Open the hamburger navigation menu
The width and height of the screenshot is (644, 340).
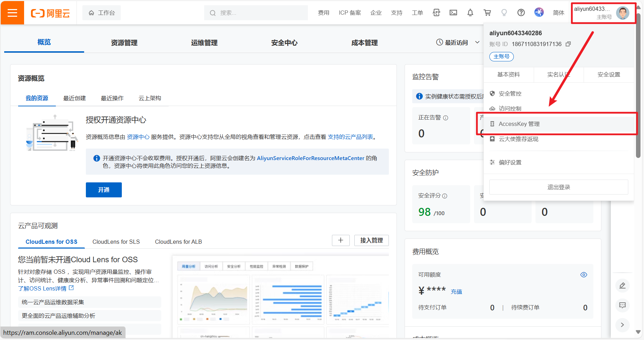click(12, 13)
